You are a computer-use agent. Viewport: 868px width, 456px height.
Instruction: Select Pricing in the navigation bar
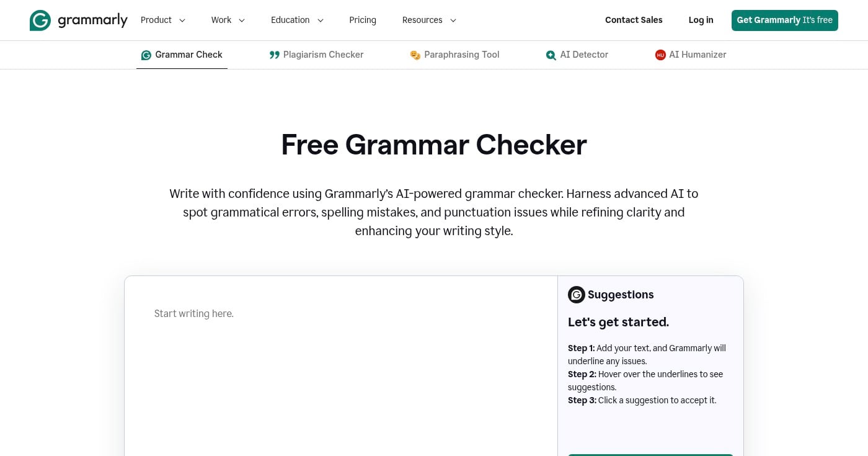pyautogui.click(x=363, y=20)
